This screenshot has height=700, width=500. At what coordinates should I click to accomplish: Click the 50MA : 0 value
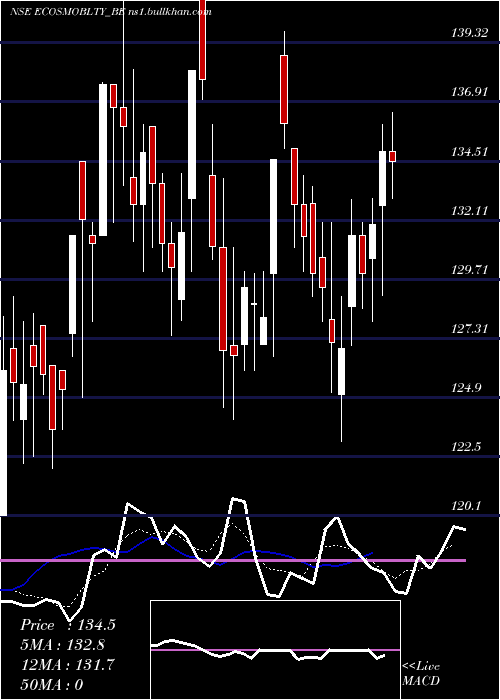tap(52, 684)
